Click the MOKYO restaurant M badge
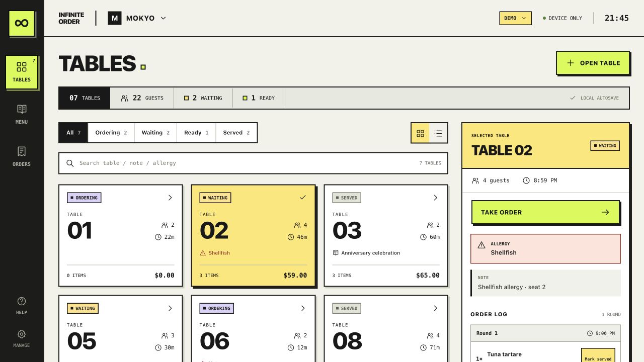The height and width of the screenshot is (362, 644). 115,19
